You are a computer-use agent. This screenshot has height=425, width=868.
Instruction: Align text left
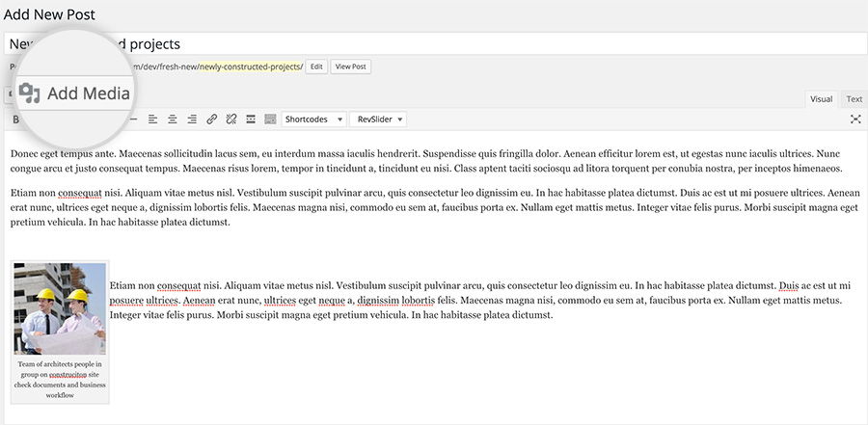pyautogui.click(x=152, y=119)
